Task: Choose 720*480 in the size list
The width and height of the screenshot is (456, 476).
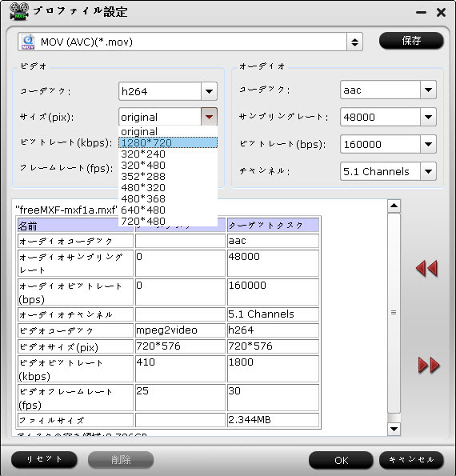Action: click(168, 222)
